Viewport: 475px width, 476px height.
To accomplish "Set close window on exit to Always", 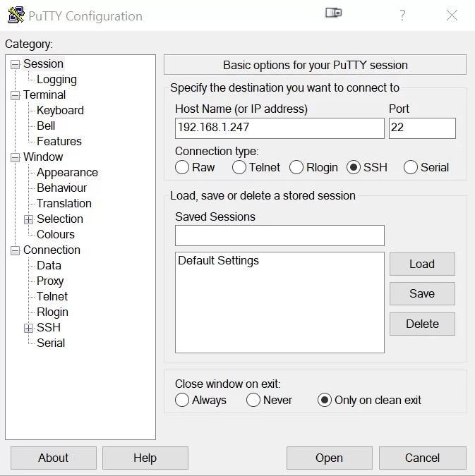I will click(x=182, y=400).
